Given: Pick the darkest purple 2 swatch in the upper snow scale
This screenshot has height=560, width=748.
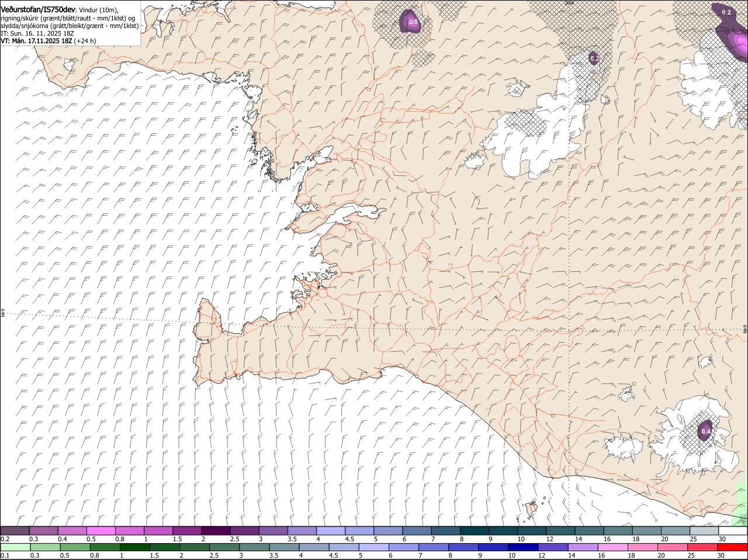Looking at the screenshot, I should click(216, 531).
